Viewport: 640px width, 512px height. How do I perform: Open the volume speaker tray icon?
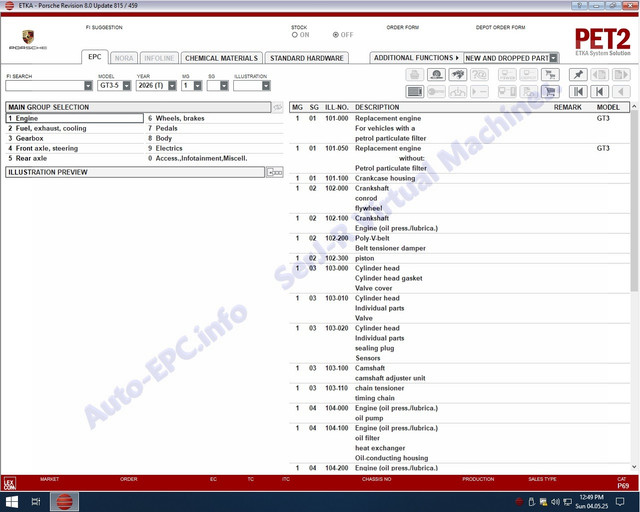point(555,502)
